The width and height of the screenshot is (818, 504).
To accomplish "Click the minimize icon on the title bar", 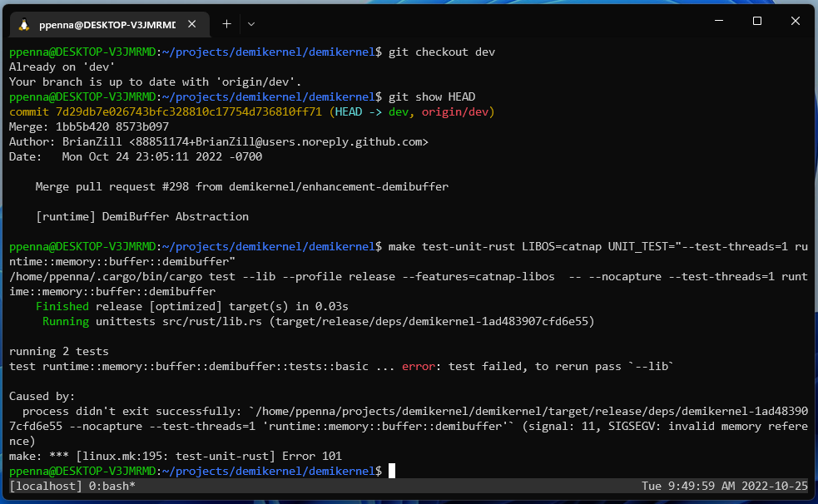I will pos(717,21).
